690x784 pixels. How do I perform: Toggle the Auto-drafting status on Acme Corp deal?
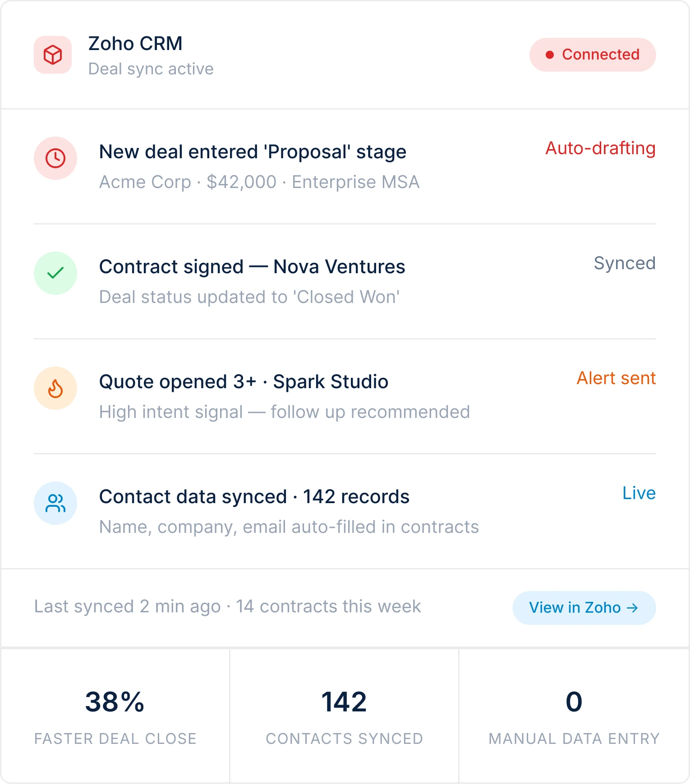[601, 149]
